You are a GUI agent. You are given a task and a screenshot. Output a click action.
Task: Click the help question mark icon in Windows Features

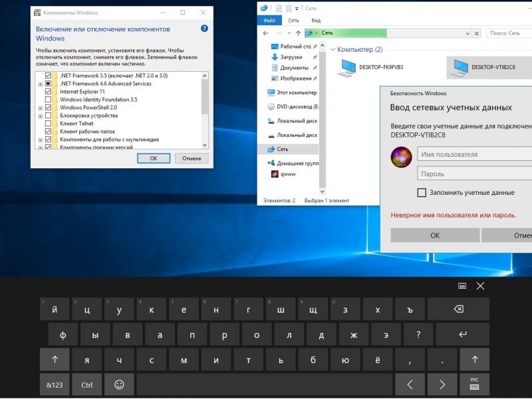point(204,29)
